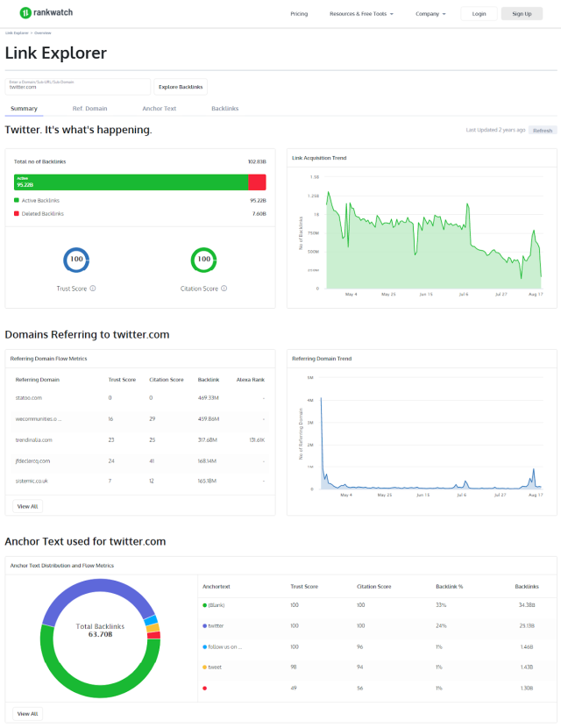The height and width of the screenshot is (728, 561).
Task: Click View All under Referring Domain table
Action: (27, 506)
